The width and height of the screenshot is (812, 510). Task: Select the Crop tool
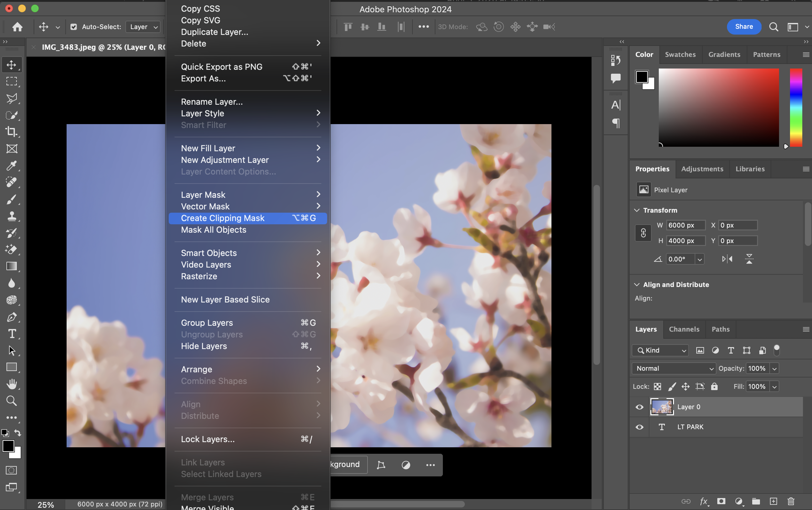pos(11,132)
